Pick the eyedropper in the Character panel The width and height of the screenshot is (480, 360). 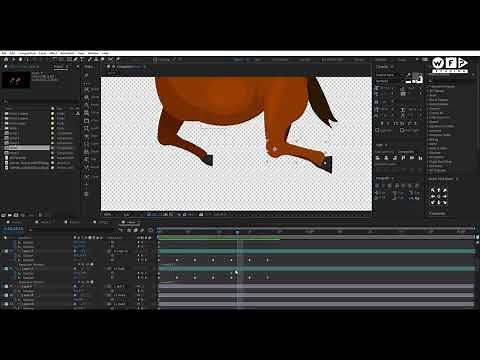click(x=408, y=75)
